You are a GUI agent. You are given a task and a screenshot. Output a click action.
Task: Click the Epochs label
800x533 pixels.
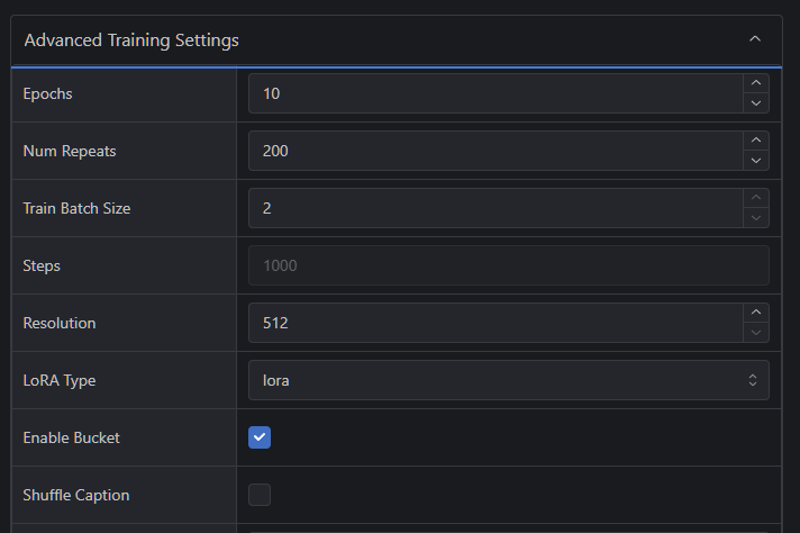click(x=47, y=94)
